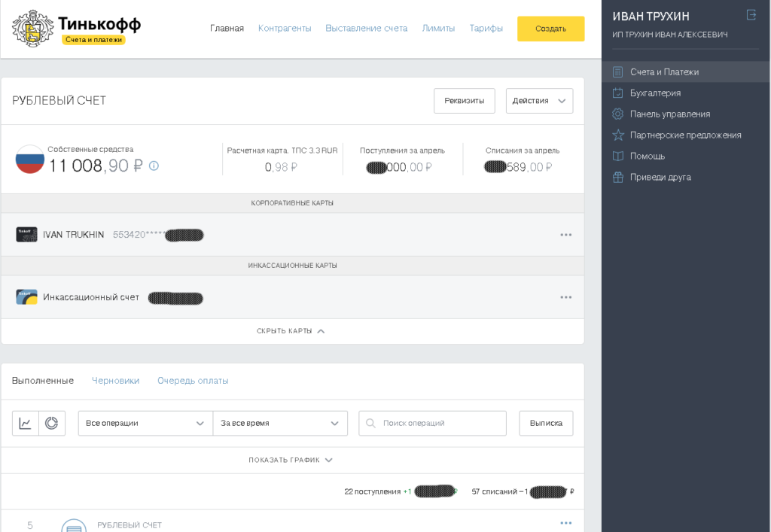Click the 57 списаний summary
The width and height of the screenshot is (771, 532).
point(523,491)
